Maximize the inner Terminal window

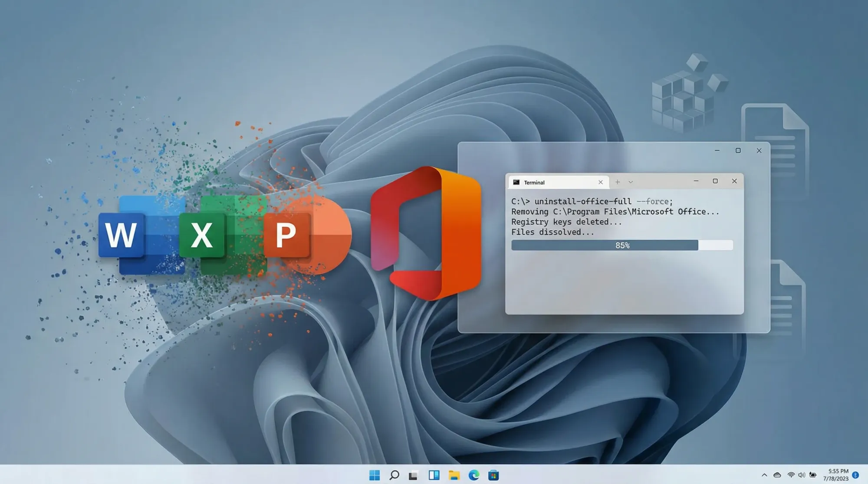[x=715, y=181]
